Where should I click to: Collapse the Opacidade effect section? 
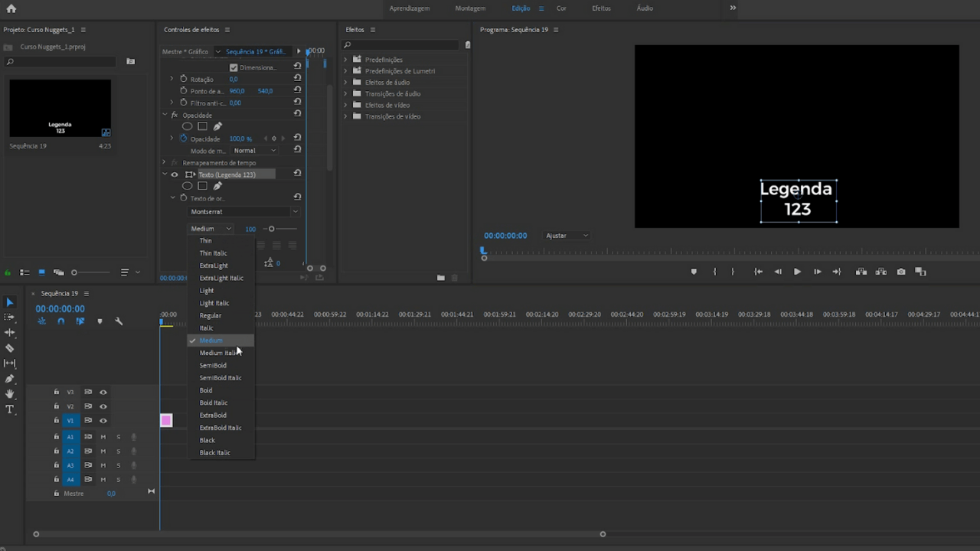pyautogui.click(x=164, y=115)
